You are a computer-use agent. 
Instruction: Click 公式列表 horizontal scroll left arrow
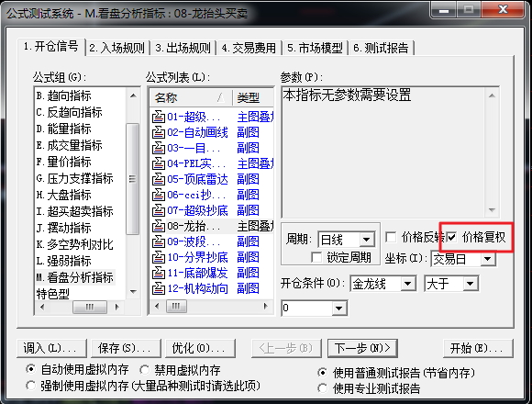click(x=157, y=306)
